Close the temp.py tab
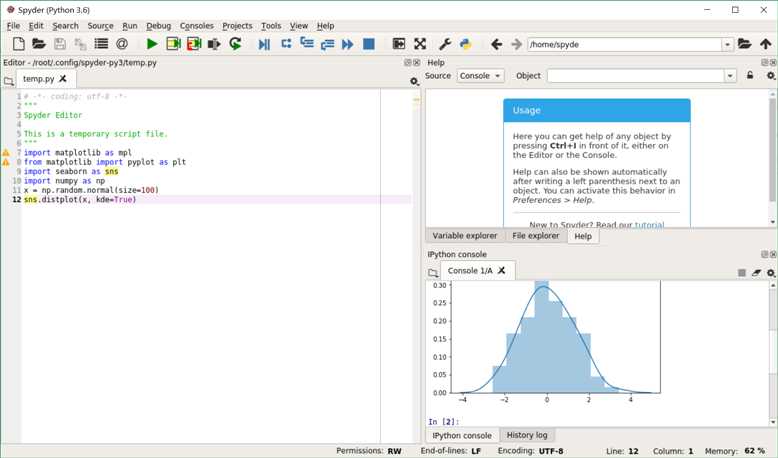 tap(63, 79)
